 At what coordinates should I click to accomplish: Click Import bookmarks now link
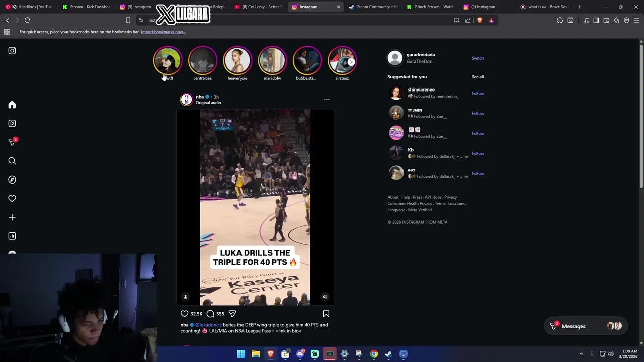pos(163,32)
